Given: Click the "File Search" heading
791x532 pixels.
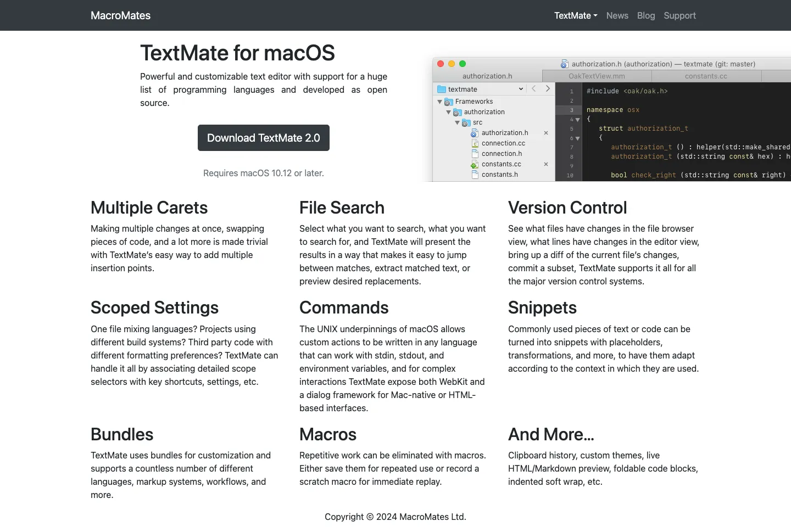Looking at the screenshot, I should click(x=342, y=208).
